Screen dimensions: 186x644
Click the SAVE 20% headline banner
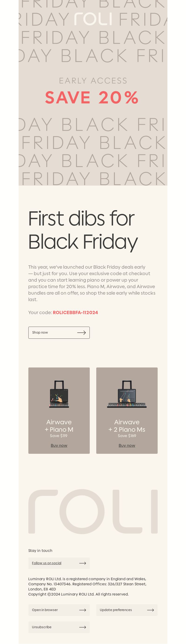[92, 97]
